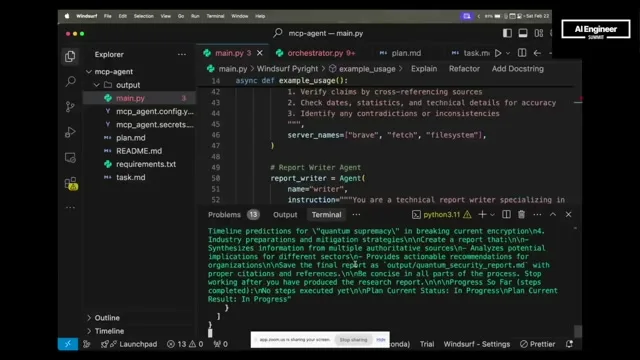Run Python file play button
Screen dimensions: 640x360
point(498,53)
